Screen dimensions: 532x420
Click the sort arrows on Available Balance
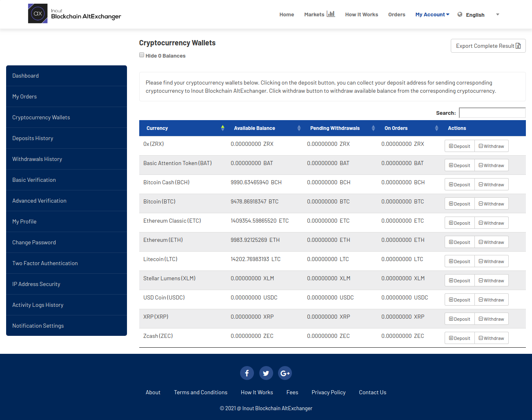299,128
